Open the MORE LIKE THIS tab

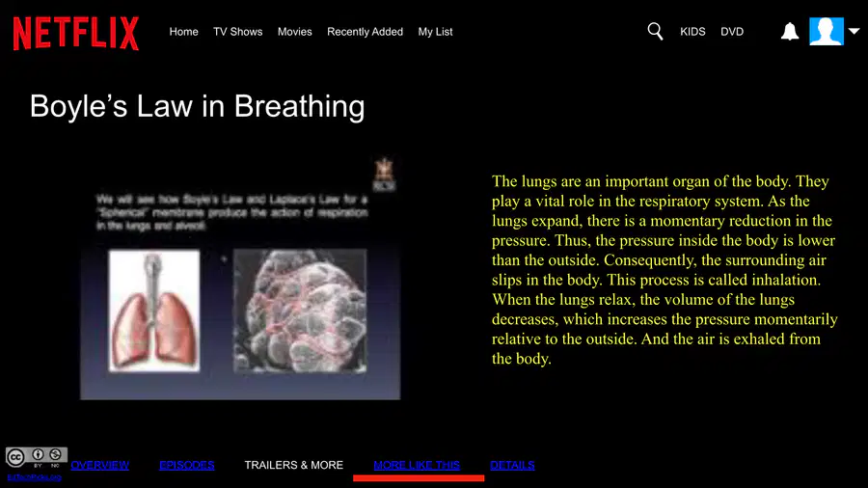[x=417, y=465]
